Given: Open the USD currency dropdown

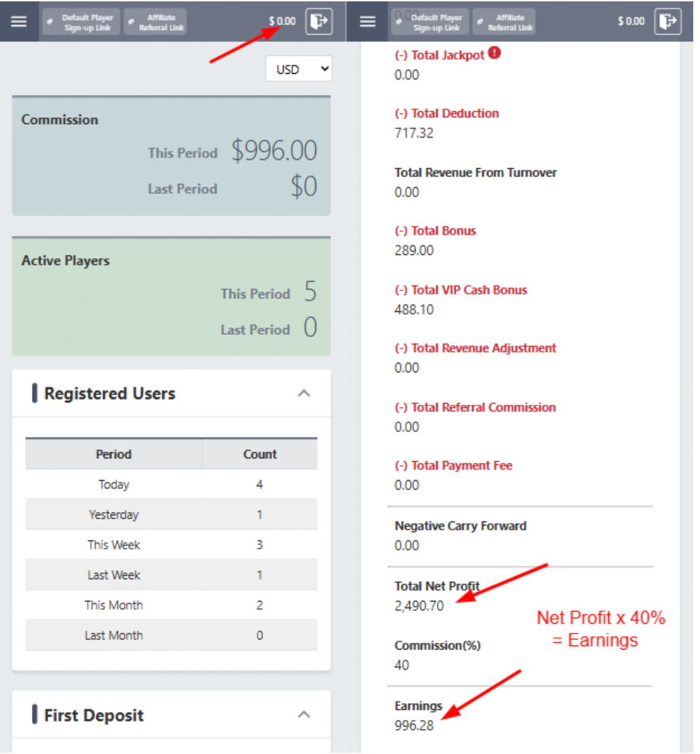Looking at the screenshot, I should pos(299,69).
